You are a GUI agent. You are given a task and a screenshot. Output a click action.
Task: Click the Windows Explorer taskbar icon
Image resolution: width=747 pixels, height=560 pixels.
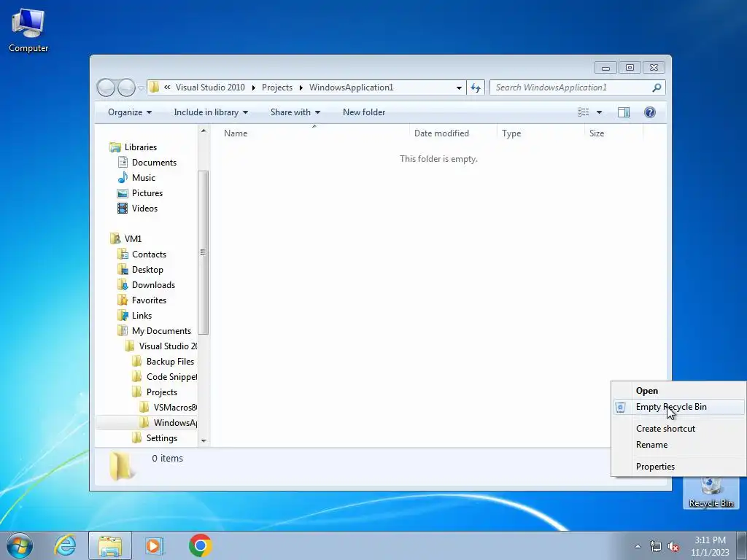[x=110, y=545]
